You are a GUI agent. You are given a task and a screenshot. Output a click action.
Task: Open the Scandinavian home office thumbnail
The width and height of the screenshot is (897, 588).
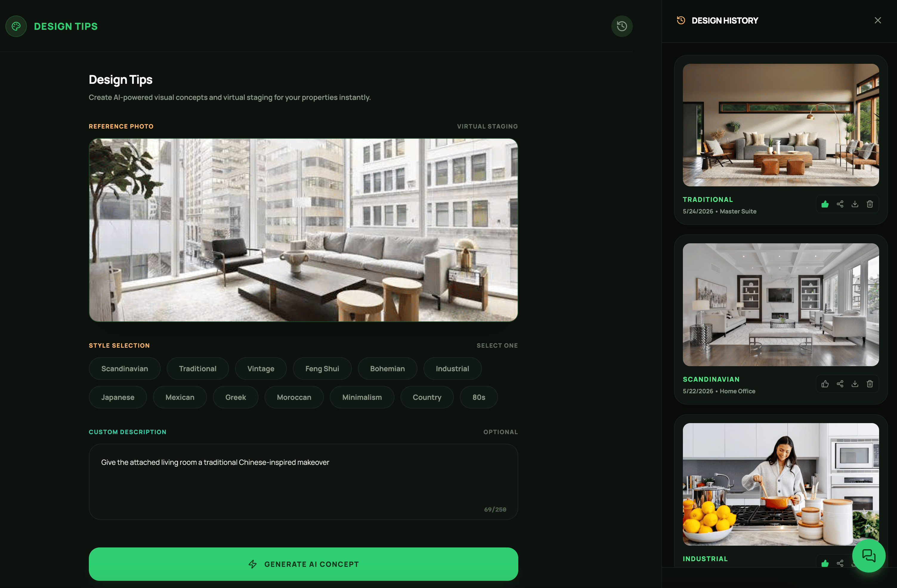point(780,304)
